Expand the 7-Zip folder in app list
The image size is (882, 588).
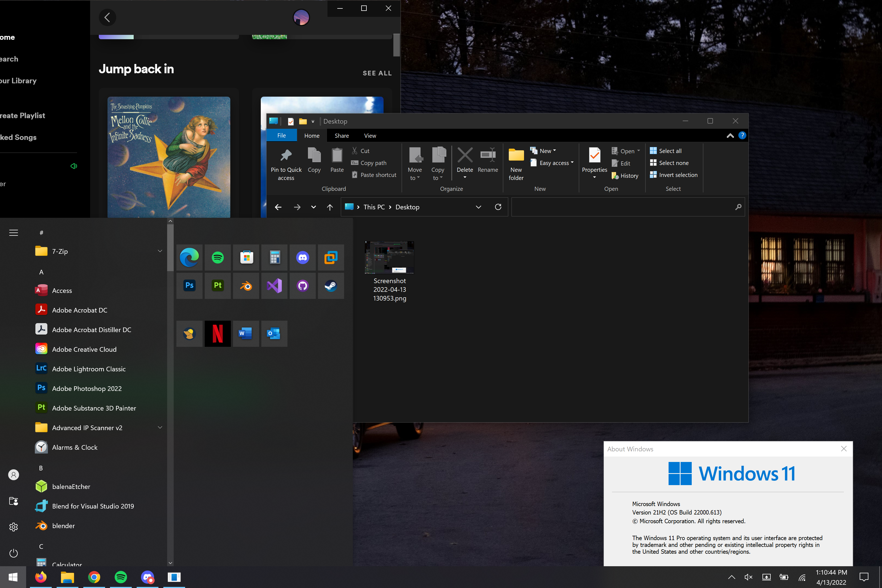tap(160, 251)
